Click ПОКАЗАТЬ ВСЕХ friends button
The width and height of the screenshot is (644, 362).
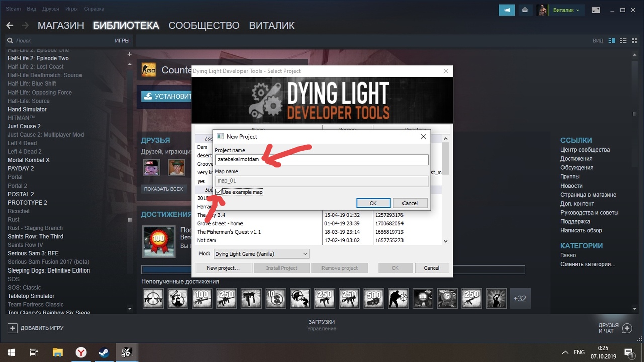pyautogui.click(x=163, y=189)
